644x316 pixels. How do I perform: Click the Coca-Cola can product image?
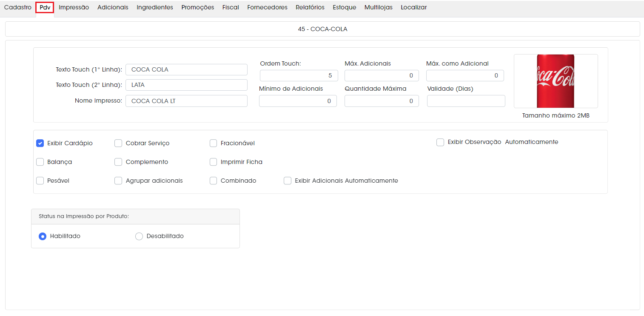(x=556, y=81)
